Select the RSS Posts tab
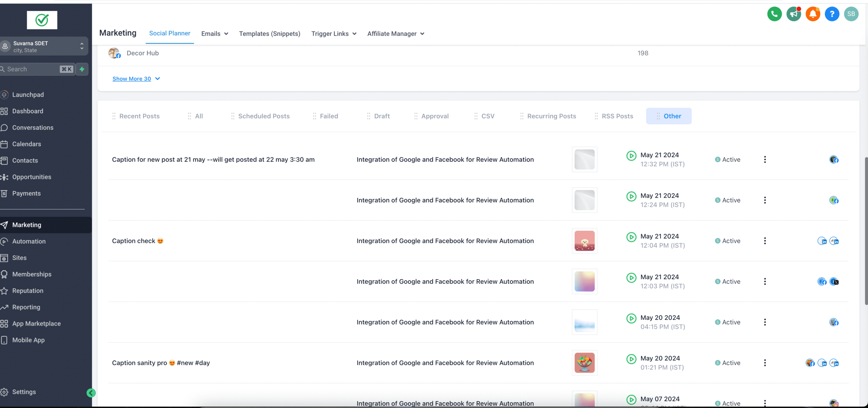The height and width of the screenshot is (408, 868). tap(614, 116)
